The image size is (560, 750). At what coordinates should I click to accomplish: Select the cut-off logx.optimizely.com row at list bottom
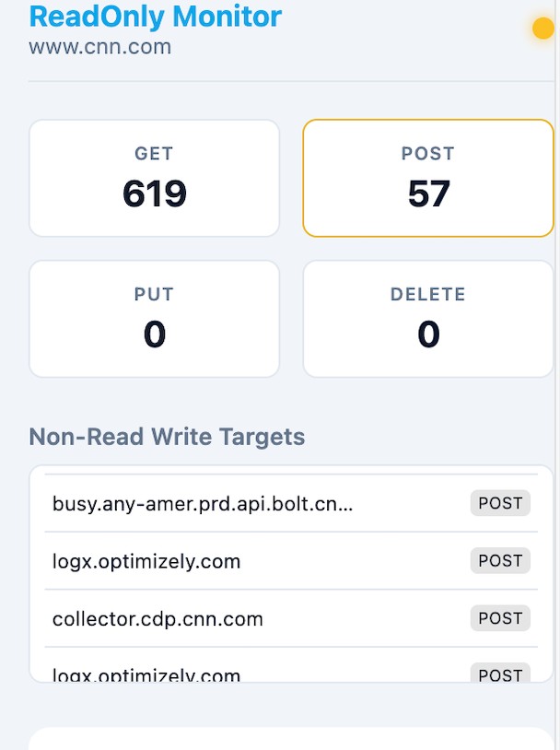[146, 674]
